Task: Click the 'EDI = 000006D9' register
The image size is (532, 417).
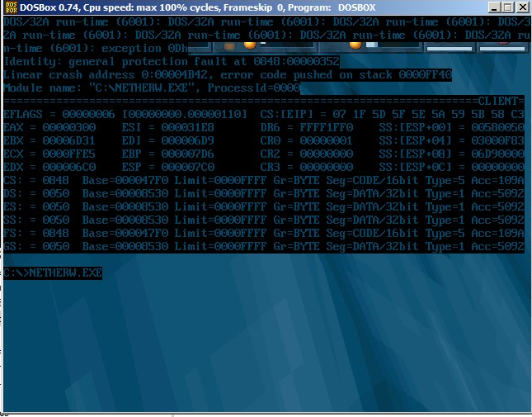Action: tap(168, 140)
